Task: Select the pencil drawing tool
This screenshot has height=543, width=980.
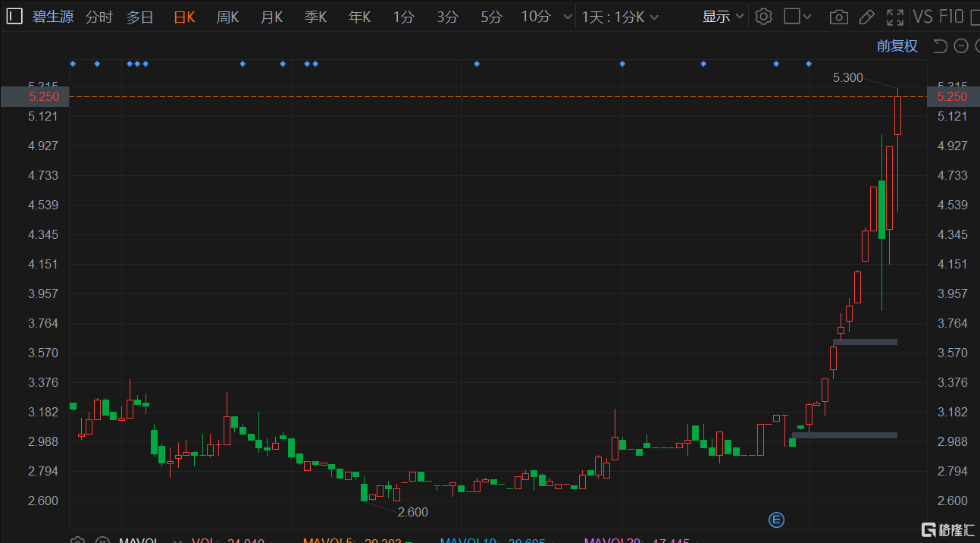Action: [867, 17]
